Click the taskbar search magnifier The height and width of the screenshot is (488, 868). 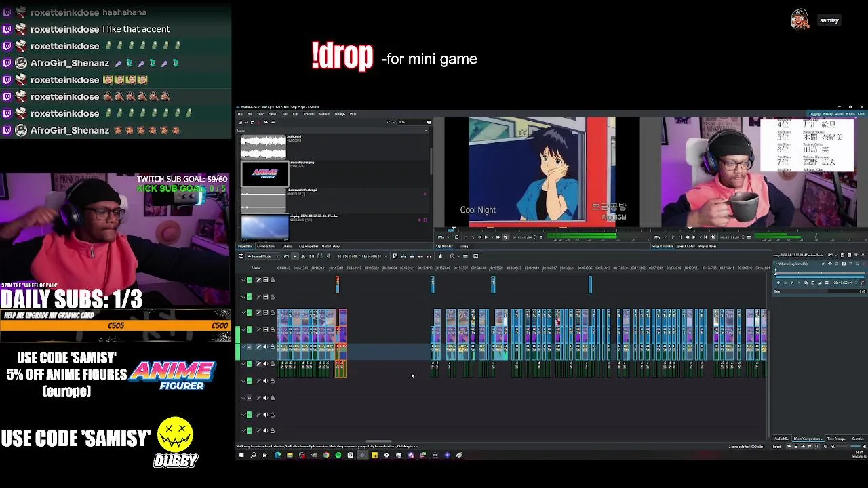click(253, 455)
